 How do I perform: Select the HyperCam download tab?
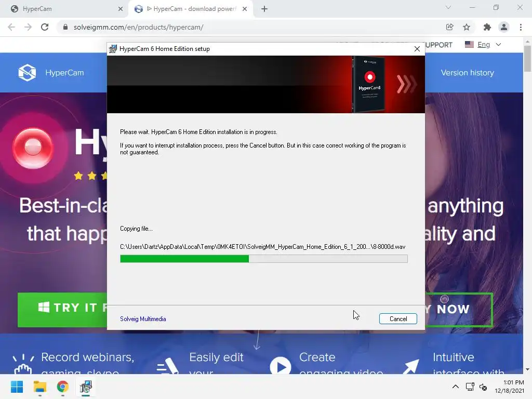tap(190, 9)
